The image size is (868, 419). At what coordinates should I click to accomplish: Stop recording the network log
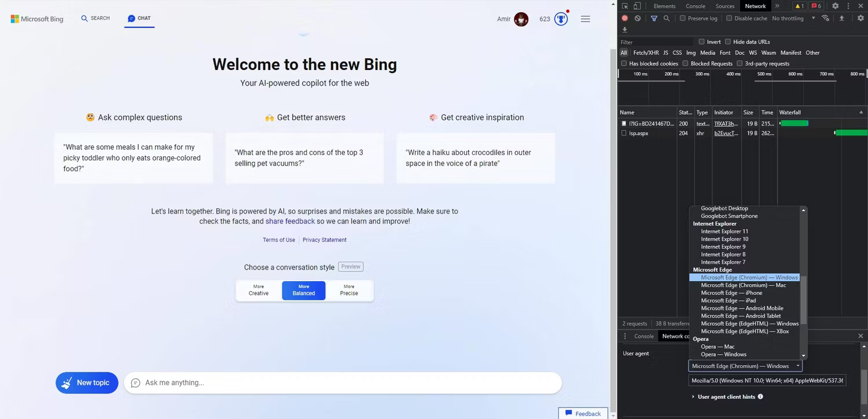(624, 18)
